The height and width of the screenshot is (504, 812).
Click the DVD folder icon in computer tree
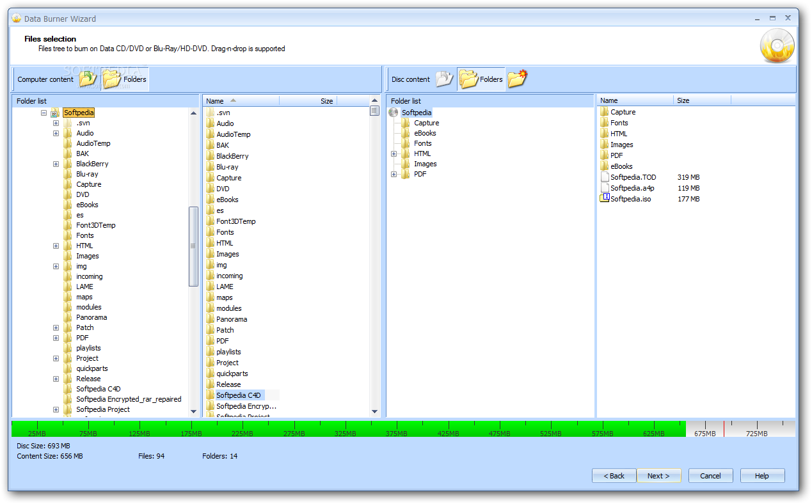point(68,194)
